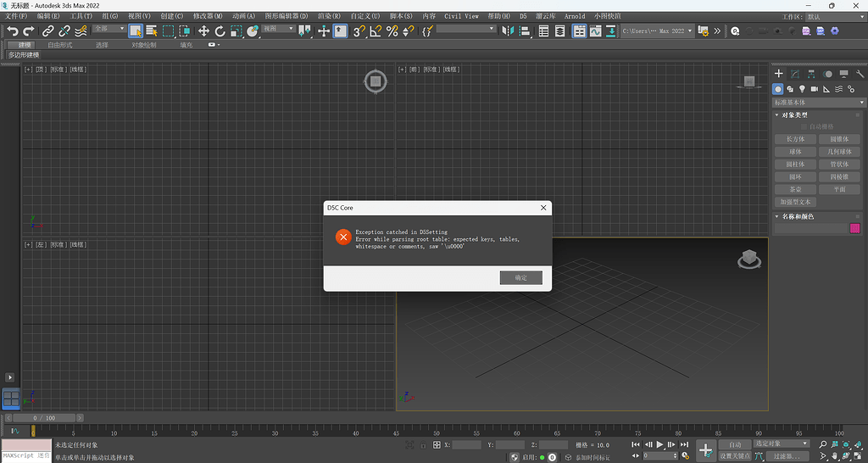Image resolution: width=868 pixels, height=463 pixels.
Task: Toggle Auto Key mode button (自动)
Action: (734, 444)
